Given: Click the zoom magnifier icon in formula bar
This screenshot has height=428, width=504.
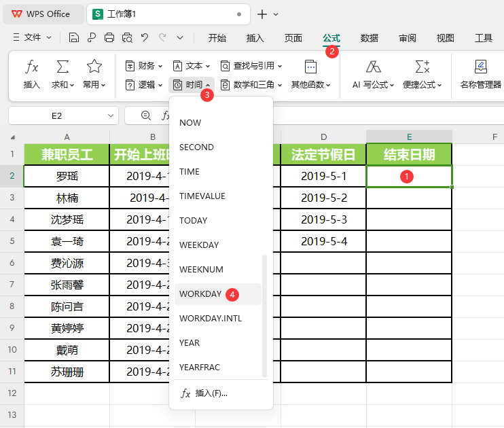Looking at the screenshot, I should coord(146,115).
